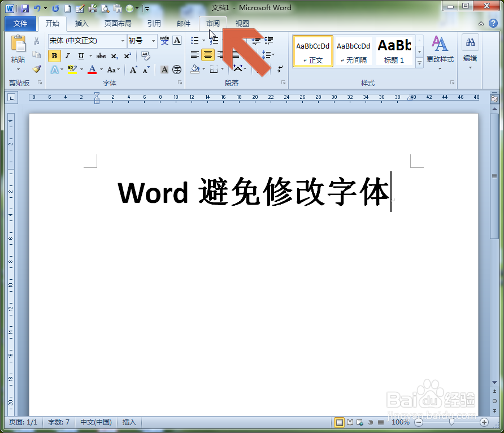Click the Copy icon in clipboard group

[37, 55]
